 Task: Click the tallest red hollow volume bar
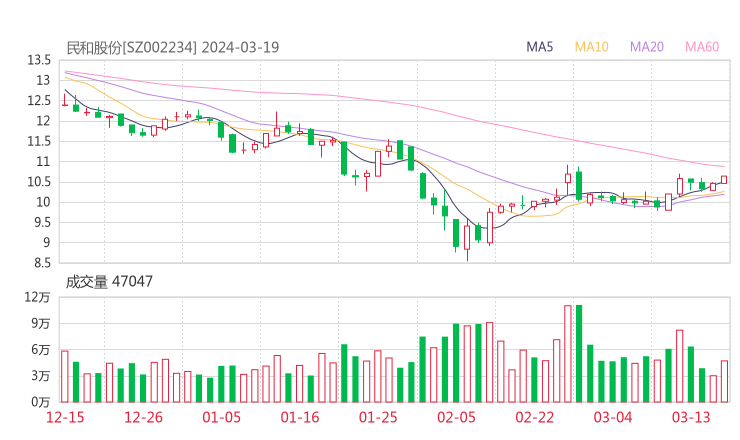568,354
